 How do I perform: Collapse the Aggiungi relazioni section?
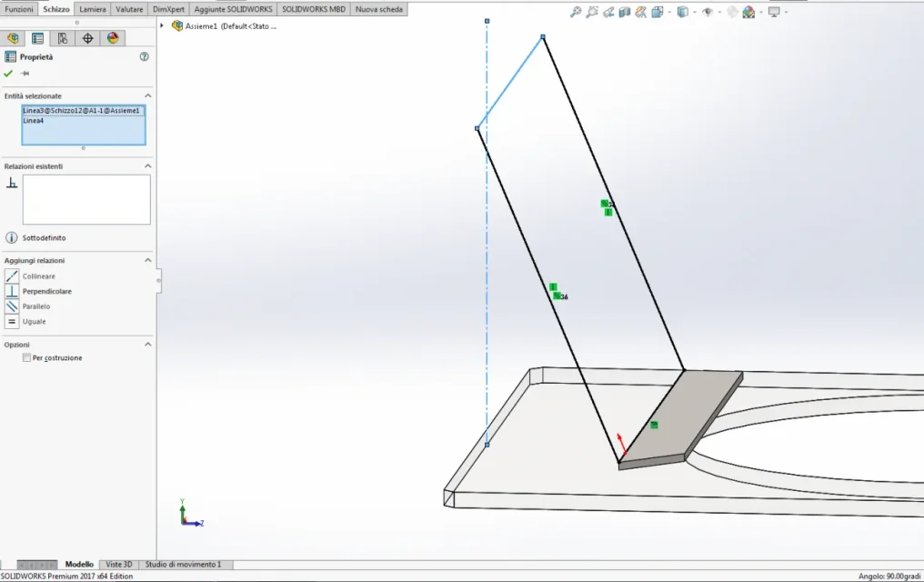148,260
